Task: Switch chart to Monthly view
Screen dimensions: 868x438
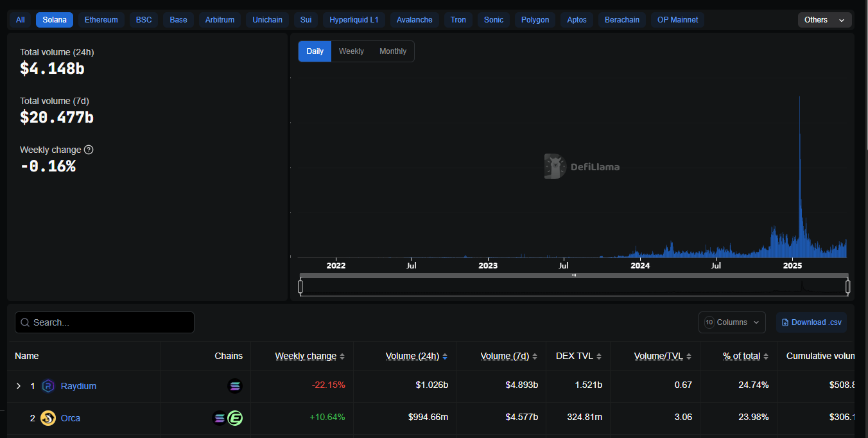Action: [393, 51]
